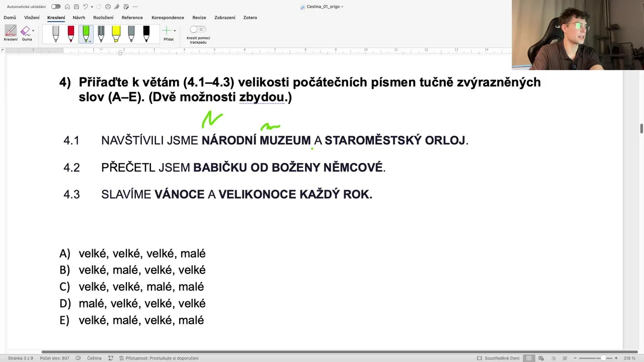
Task: Click the word 'zbydou' in heading
Action: pos(262,97)
